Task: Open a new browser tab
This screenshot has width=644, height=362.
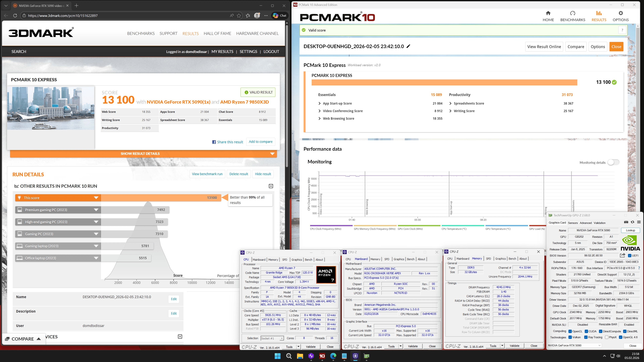Action: coord(76,6)
